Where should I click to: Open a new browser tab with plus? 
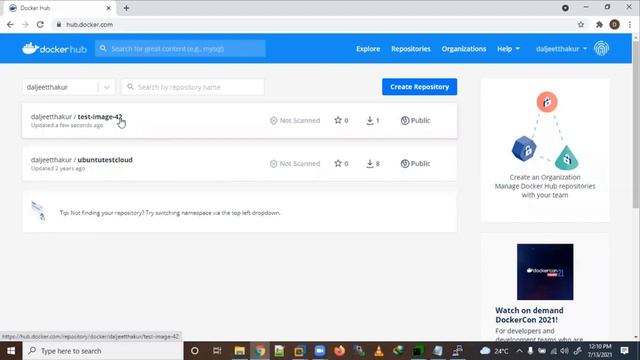(x=126, y=8)
